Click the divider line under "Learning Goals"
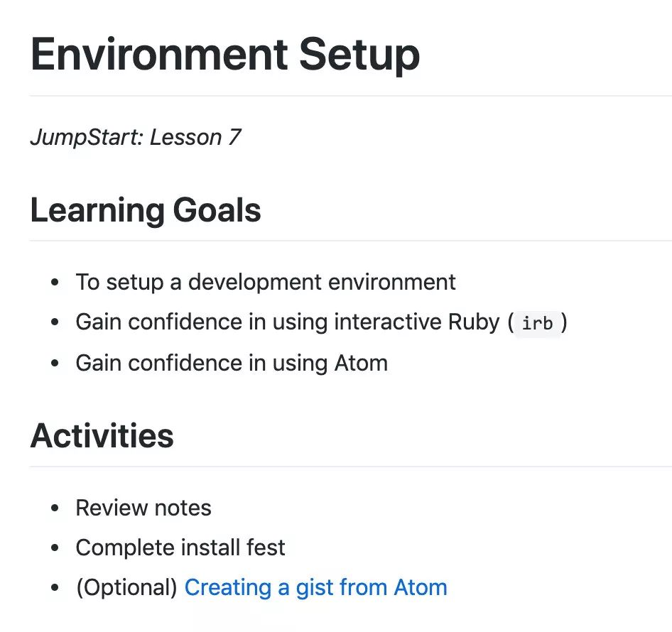 point(351,241)
